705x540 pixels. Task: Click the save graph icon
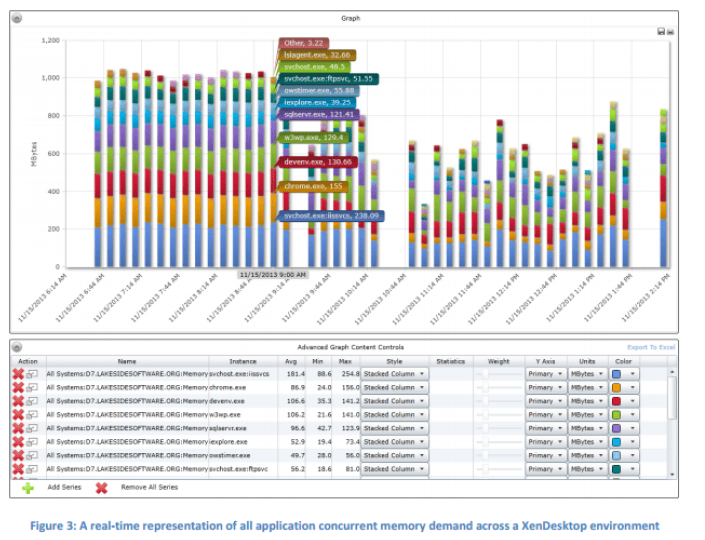point(661,31)
